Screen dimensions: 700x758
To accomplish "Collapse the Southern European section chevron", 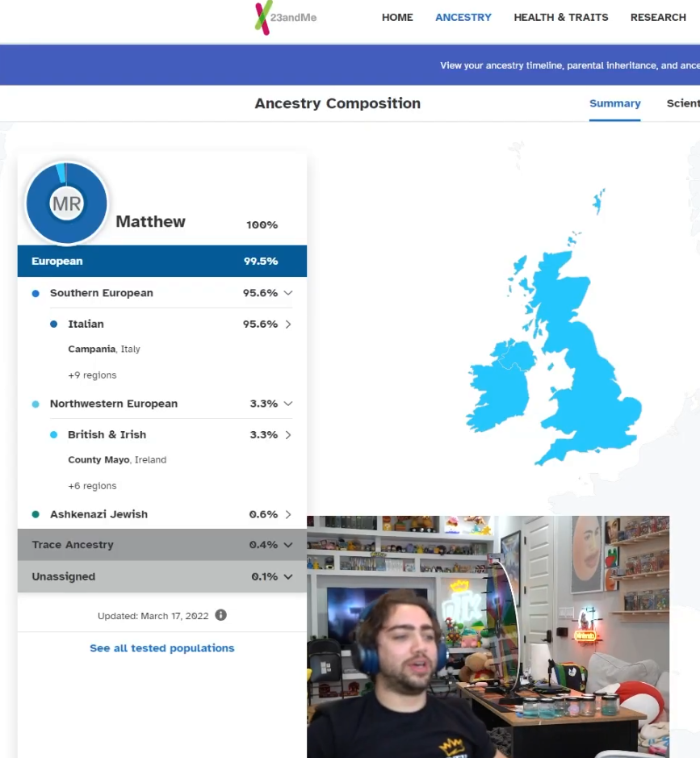I will point(288,293).
